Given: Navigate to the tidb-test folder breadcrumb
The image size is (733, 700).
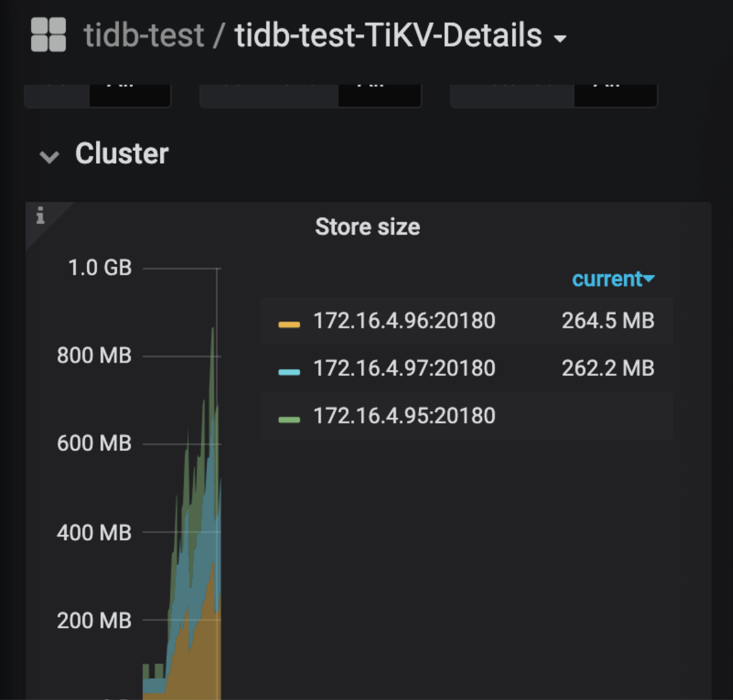Looking at the screenshot, I should click(144, 35).
